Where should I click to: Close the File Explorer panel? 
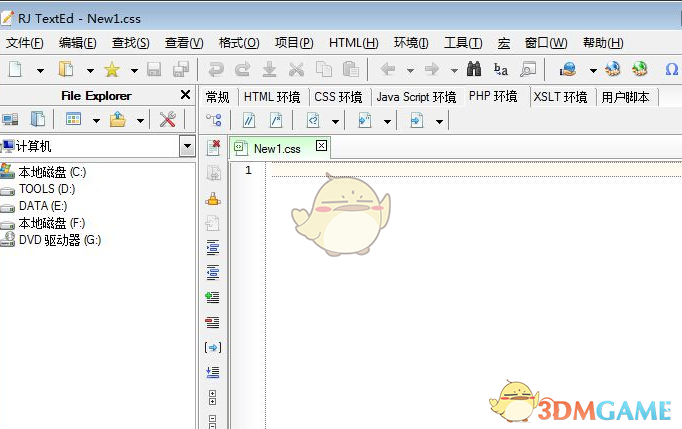tap(185, 94)
